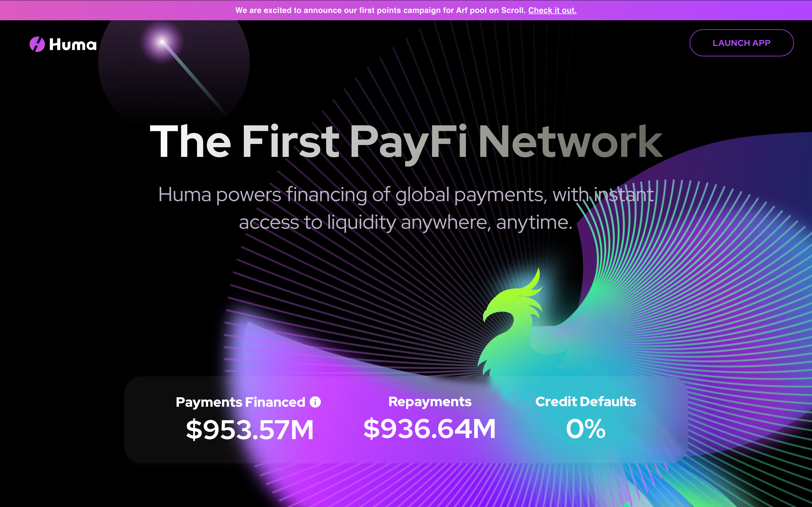Click the announcement banner text about Arf pool
812x507 pixels.
(x=381, y=10)
